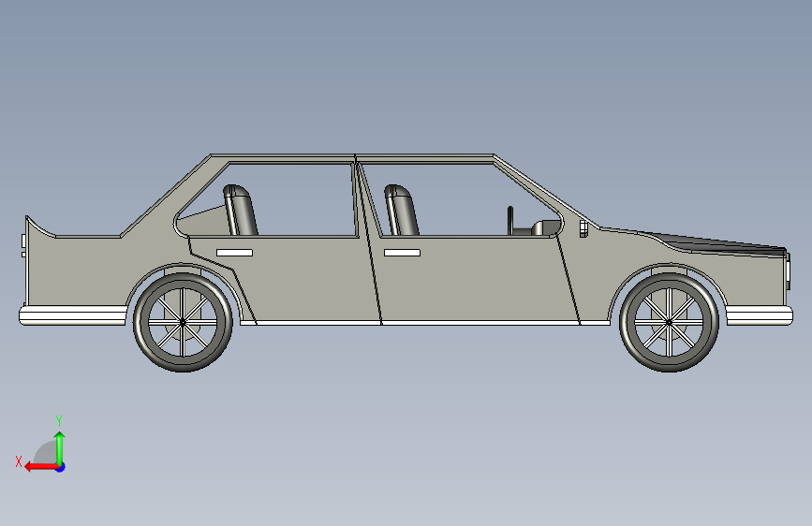812x526 pixels.
Task: Click the green Y axis arrow of triad
Action: pos(60,448)
